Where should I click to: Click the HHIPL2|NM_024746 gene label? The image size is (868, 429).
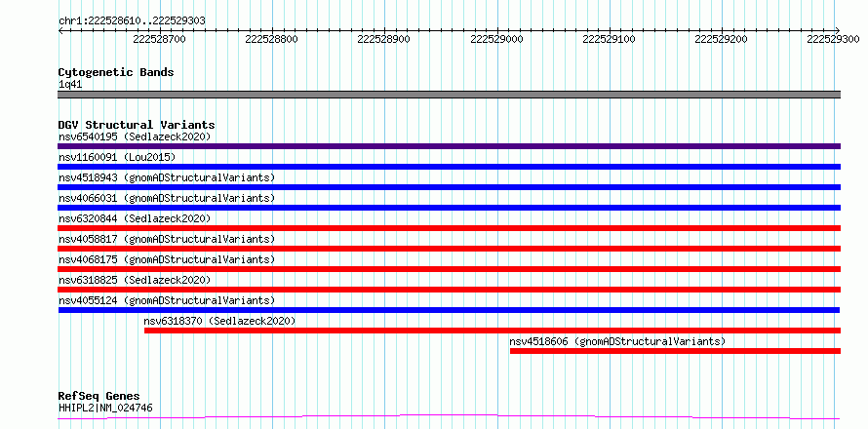click(105, 409)
